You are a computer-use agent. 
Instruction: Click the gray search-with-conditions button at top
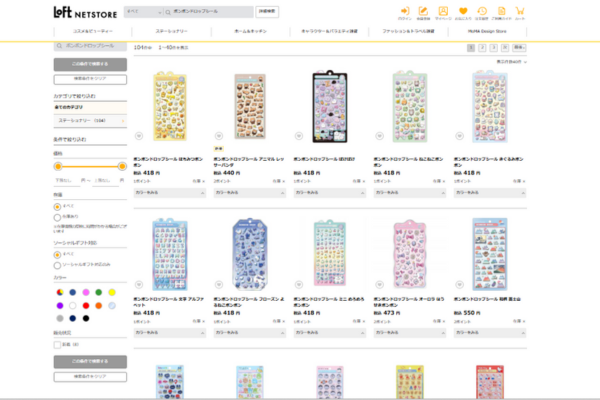(x=89, y=63)
